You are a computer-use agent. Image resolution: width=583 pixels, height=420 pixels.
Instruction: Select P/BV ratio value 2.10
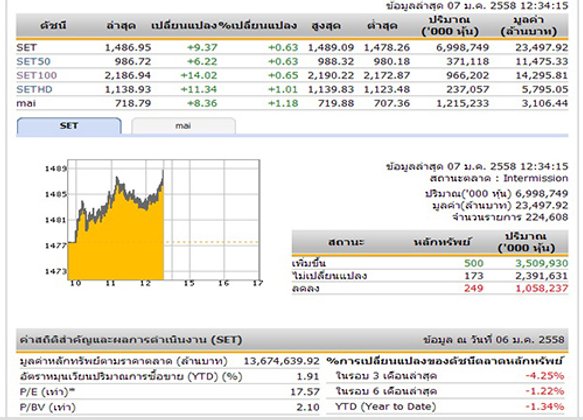[x=308, y=407]
